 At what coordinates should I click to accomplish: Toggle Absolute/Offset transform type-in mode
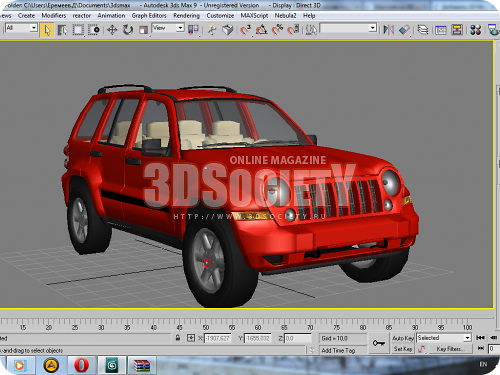point(191,338)
